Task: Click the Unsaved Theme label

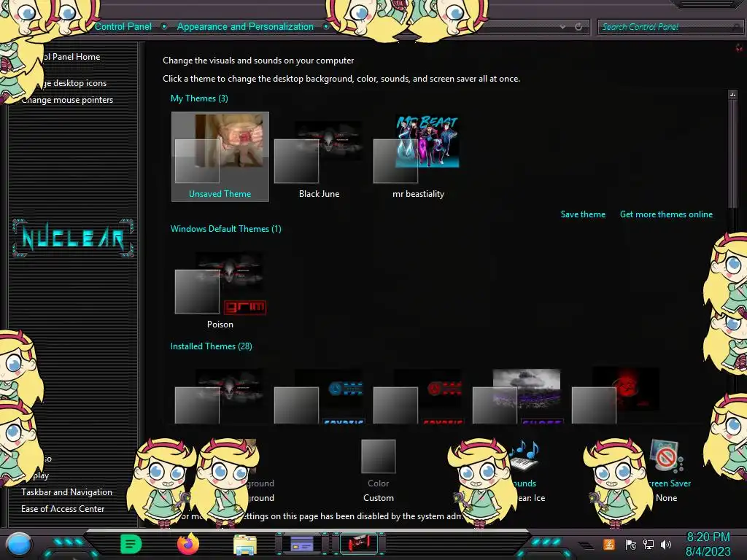Action: tap(220, 194)
